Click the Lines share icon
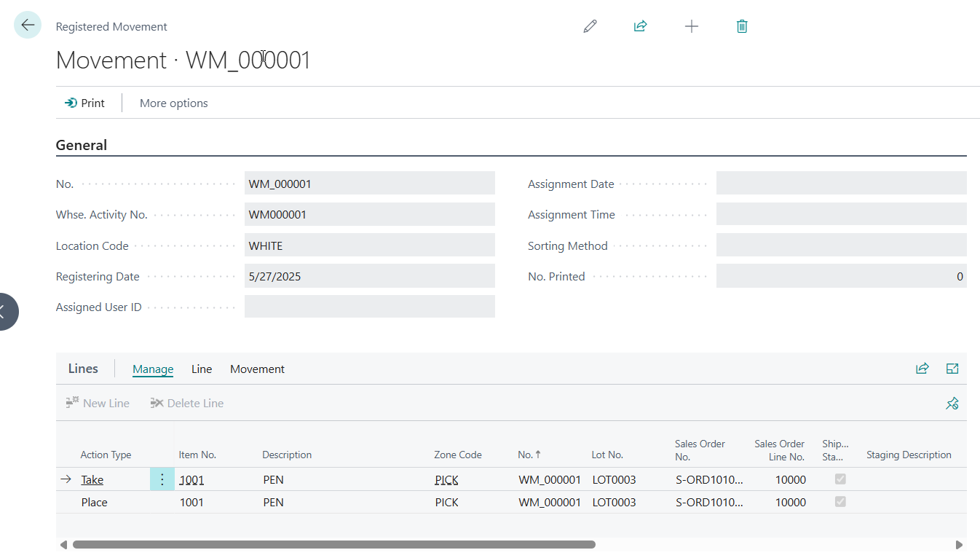The width and height of the screenshot is (980, 558). point(922,369)
